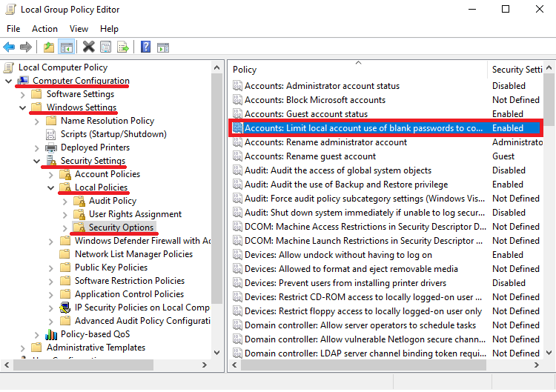Click the Account Policies folder icon
Image resolution: width=556 pixels, height=392 pixels.
(65, 174)
